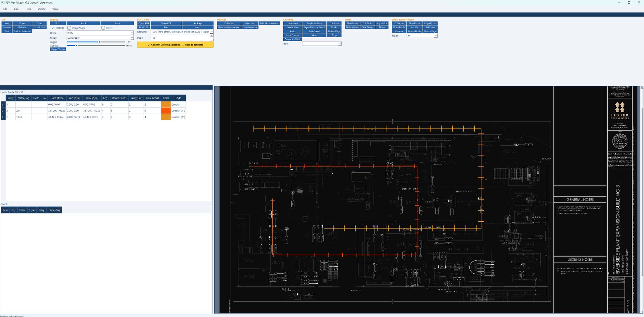Click color swatch of route row 3

pos(166,117)
